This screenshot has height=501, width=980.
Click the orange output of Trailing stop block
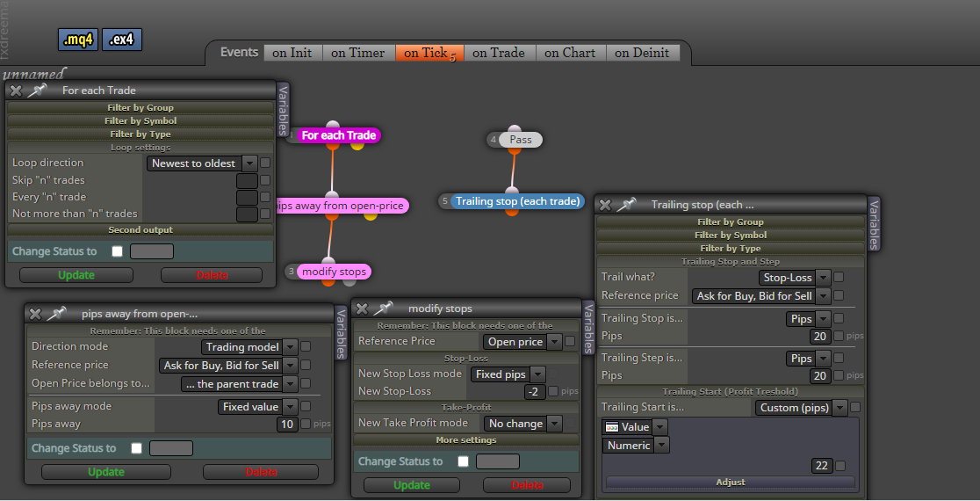pyautogui.click(x=512, y=211)
